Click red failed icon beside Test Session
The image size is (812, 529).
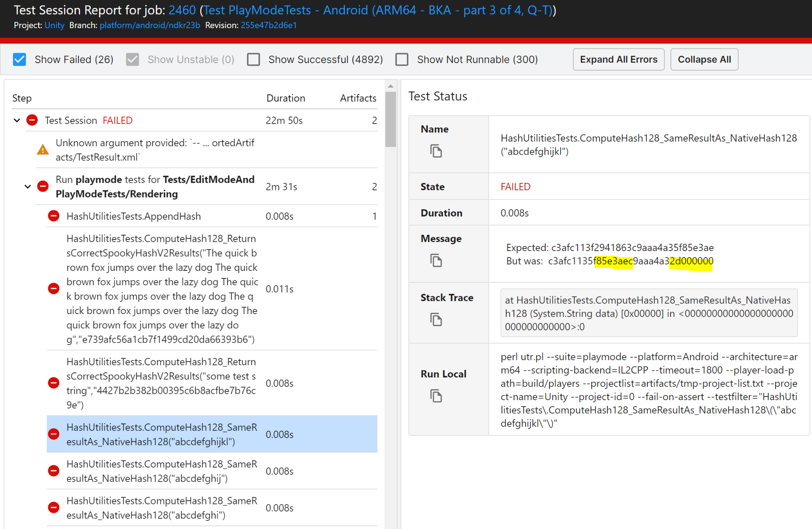(x=32, y=120)
